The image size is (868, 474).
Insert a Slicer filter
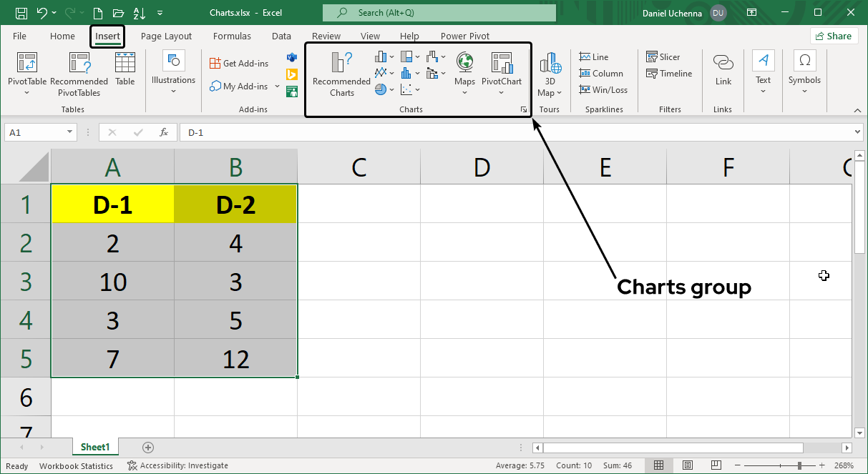tap(663, 57)
